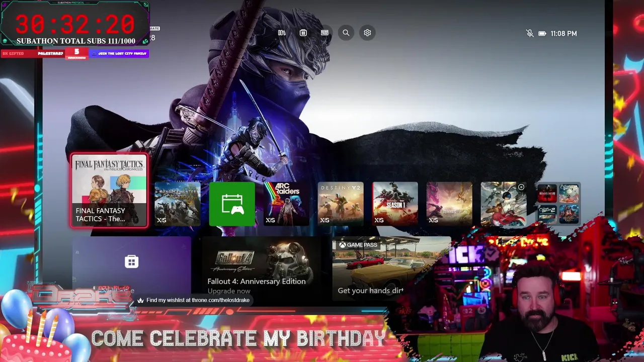Check the controller battery icon

coord(542,33)
